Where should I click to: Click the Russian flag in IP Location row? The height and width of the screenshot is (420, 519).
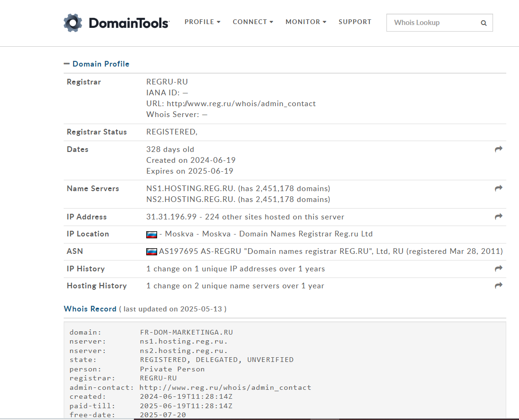151,235
